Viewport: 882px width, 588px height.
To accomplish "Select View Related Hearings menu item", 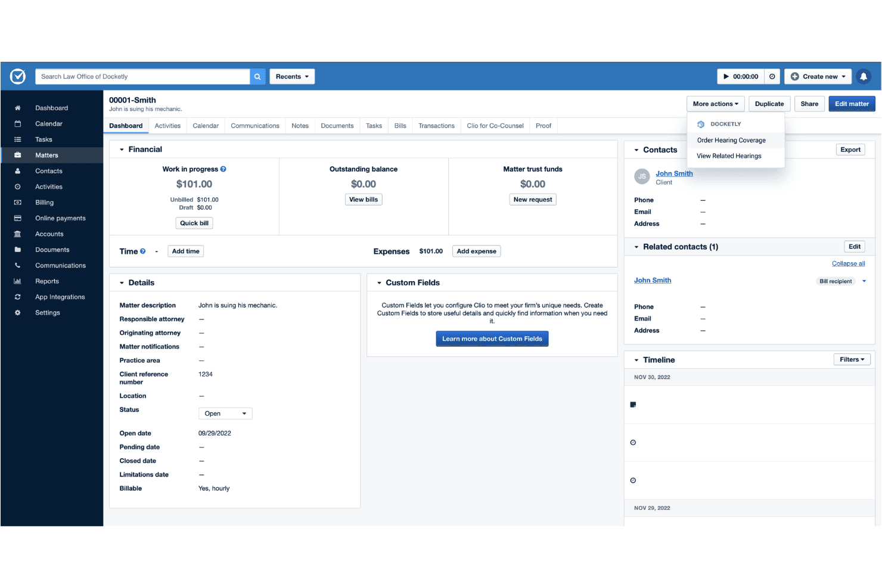I will [x=735, y=156].
